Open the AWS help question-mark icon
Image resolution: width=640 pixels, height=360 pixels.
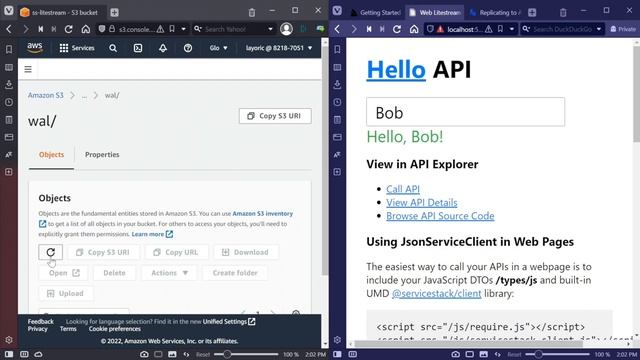tap(188, 48)
